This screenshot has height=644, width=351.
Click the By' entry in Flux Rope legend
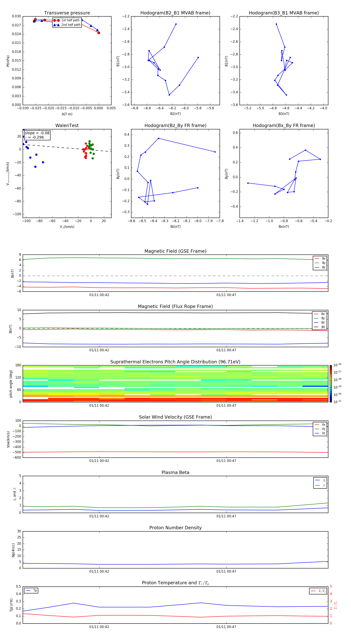click(320, 318)
